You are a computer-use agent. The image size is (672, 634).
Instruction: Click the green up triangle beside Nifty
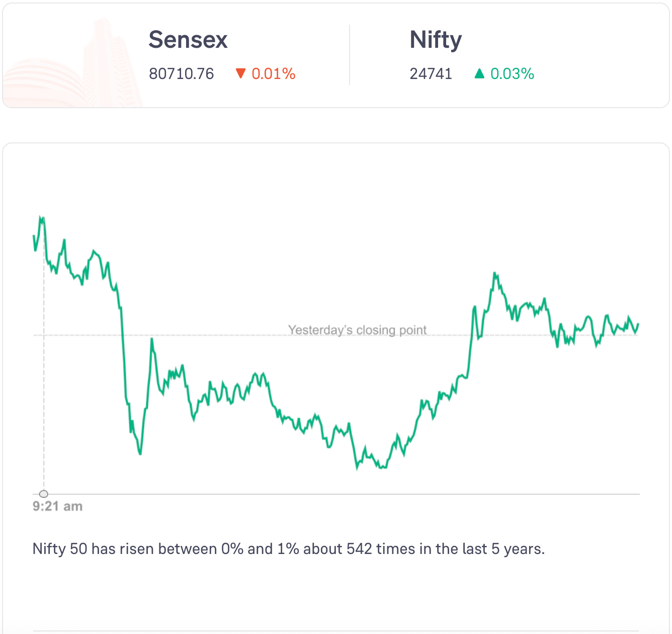pyautogui.click(x=479, y=74)
